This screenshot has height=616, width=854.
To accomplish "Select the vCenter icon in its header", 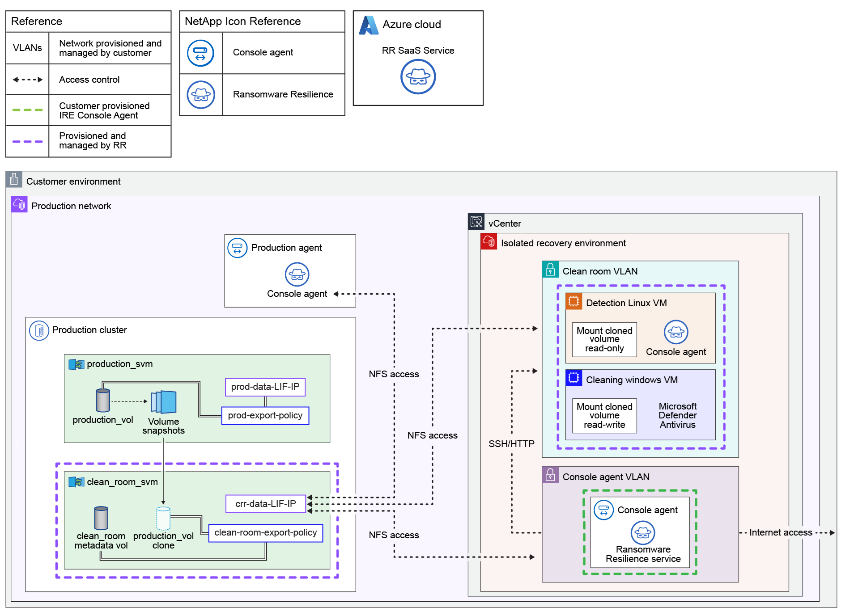I will (x=476, y=221).
